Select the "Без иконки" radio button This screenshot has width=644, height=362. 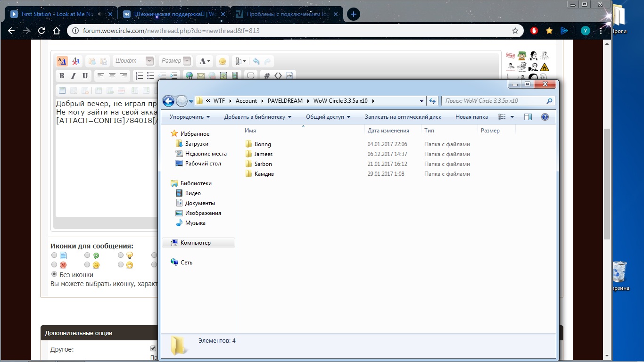[x=54, y=274]
